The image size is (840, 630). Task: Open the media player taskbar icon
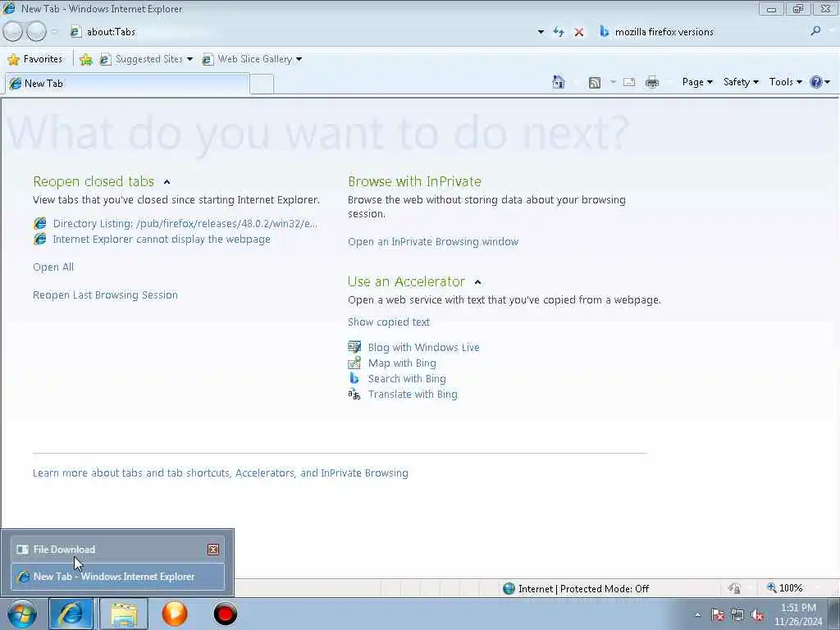(x=175, y=614)
